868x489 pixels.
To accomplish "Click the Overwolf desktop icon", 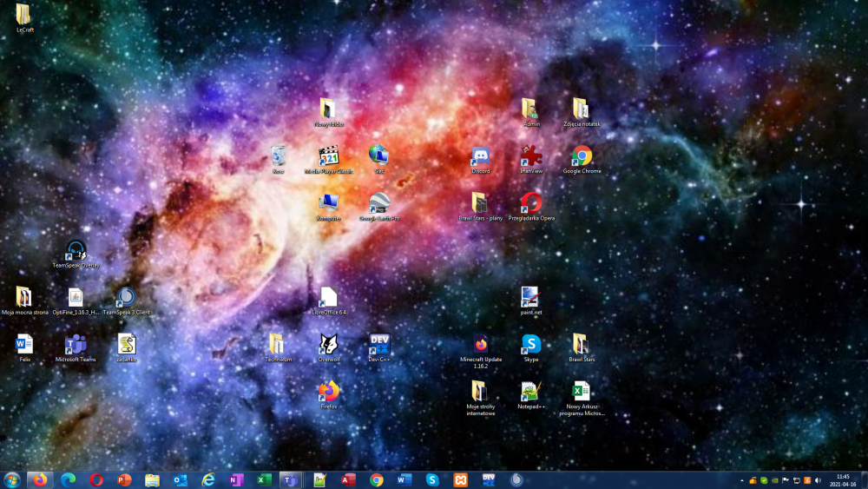I will [329, 345].
